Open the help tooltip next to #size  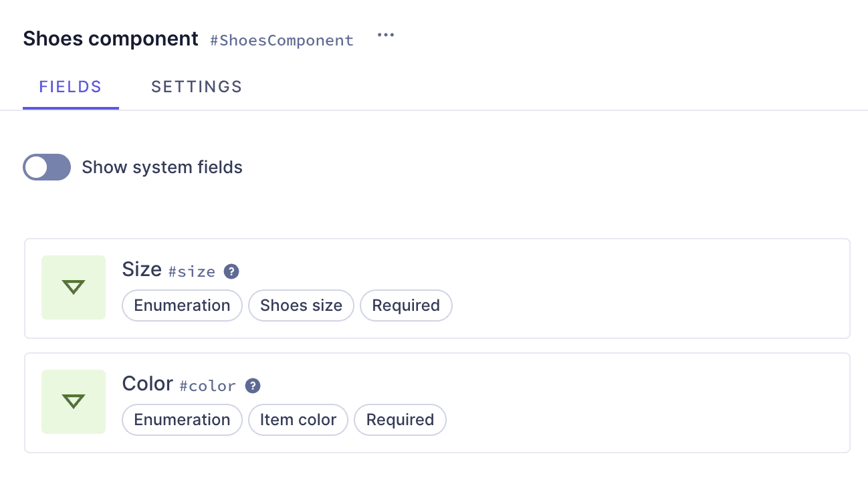231,271
